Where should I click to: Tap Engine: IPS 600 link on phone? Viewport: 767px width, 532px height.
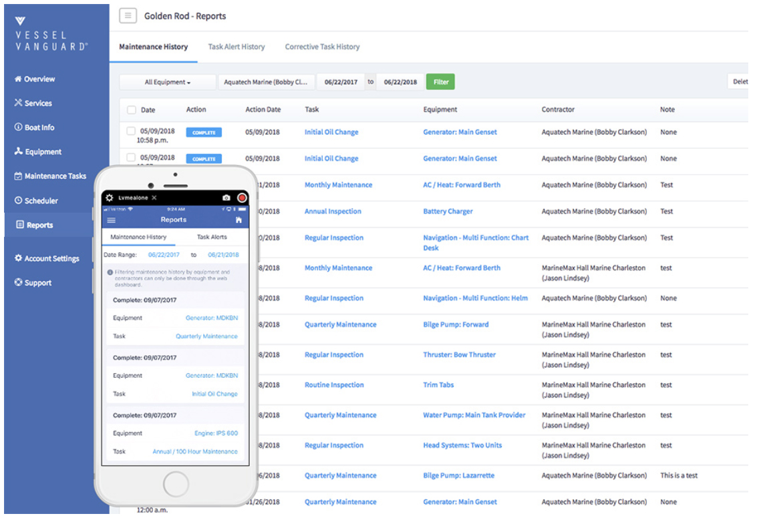click(x=216, y=433)
